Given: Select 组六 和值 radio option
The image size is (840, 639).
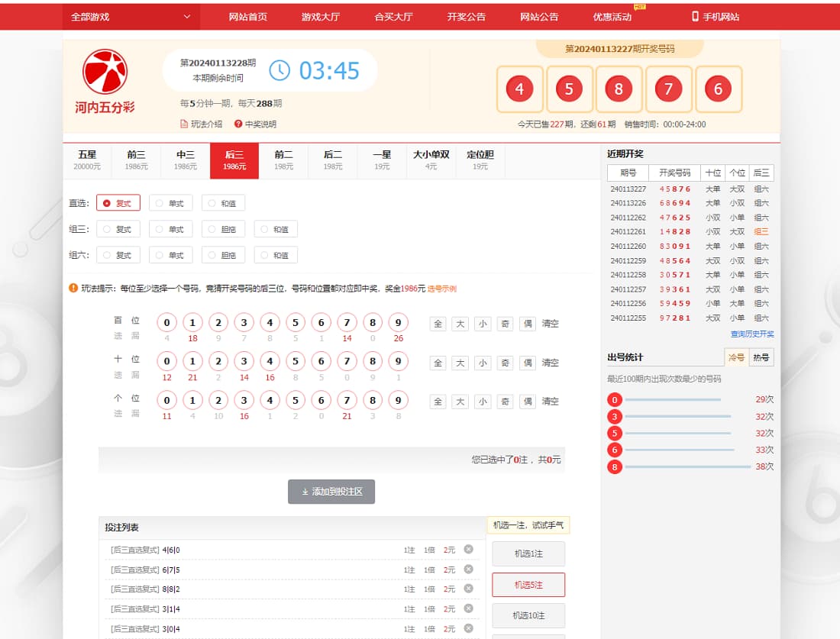Looking at the screenshot, I should click(x=264, y=255).
